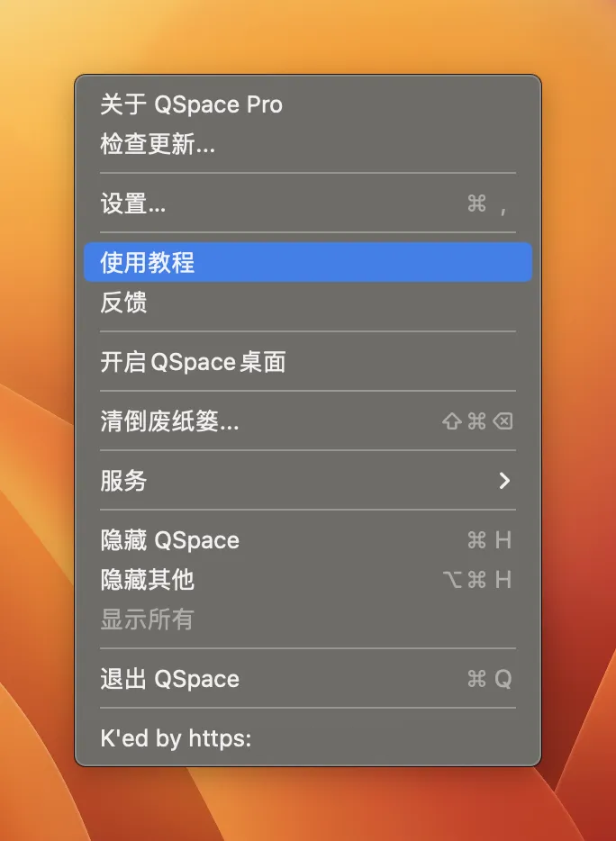Open 设置... preferences entry
616x841 pixels.
tap(308, 203)
